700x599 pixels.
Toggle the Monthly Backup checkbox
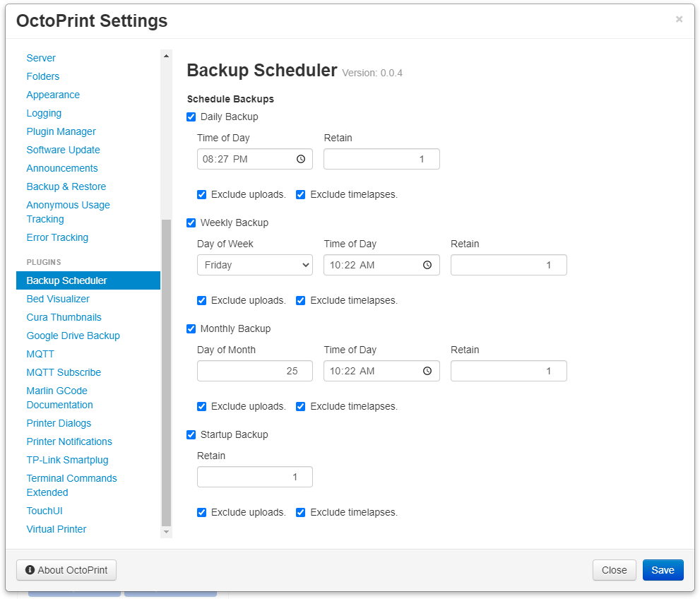point(191,329)
